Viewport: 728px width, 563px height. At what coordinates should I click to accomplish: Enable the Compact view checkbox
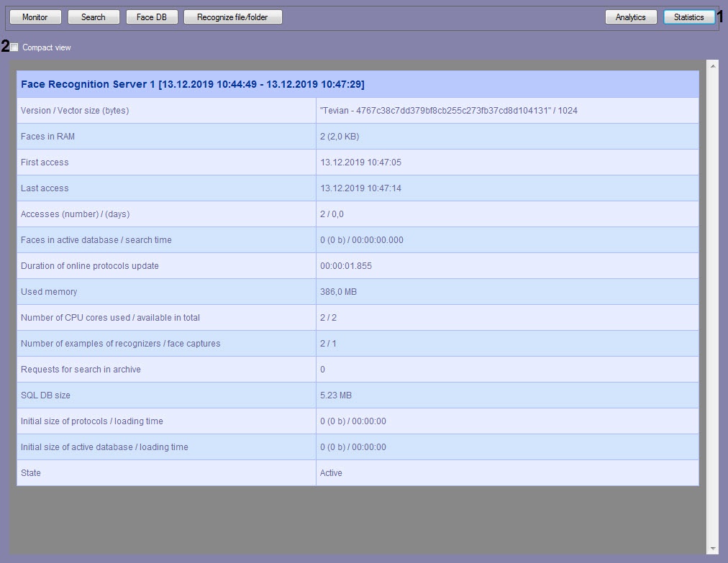tap(15, 47)
